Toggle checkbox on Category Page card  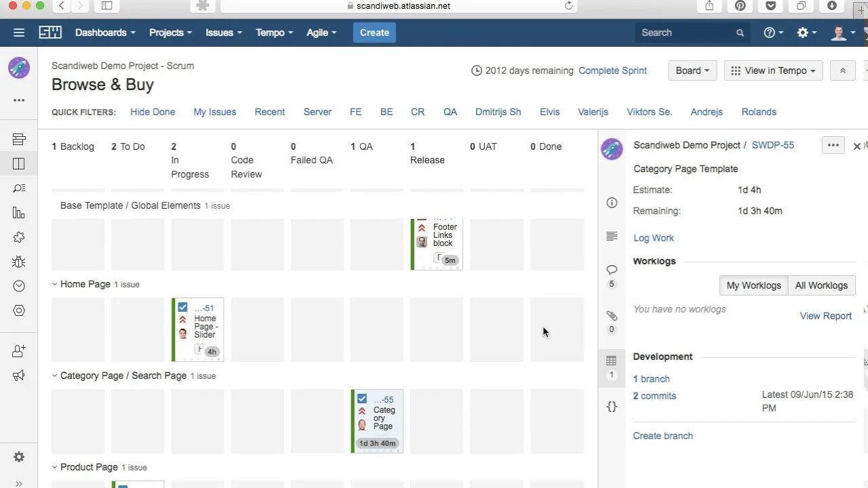point(361,399)
